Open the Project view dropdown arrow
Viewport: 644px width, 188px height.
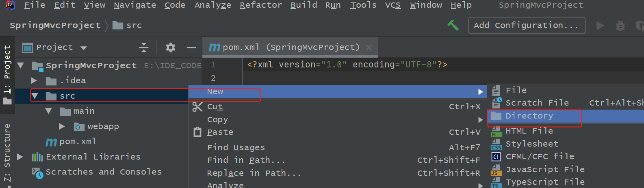[84, 48]
